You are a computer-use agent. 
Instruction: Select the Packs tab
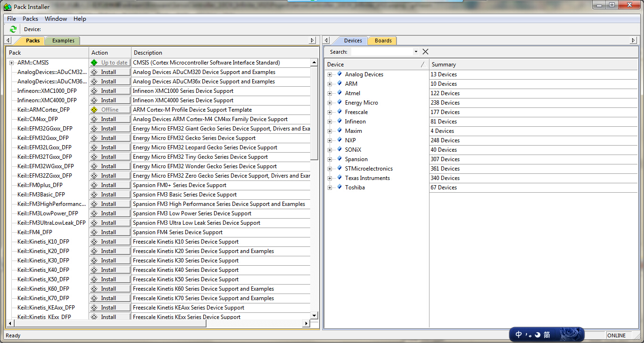pyautogui.click(x=32, y=41)
